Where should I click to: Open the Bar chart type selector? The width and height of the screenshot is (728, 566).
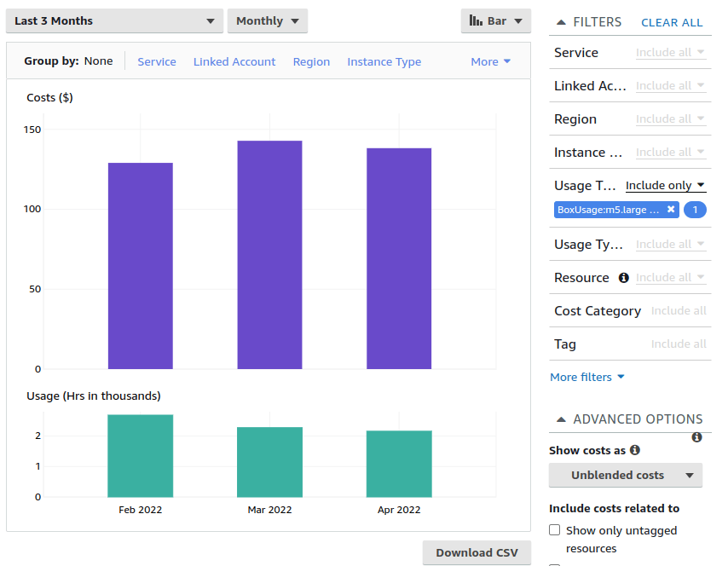495,21
